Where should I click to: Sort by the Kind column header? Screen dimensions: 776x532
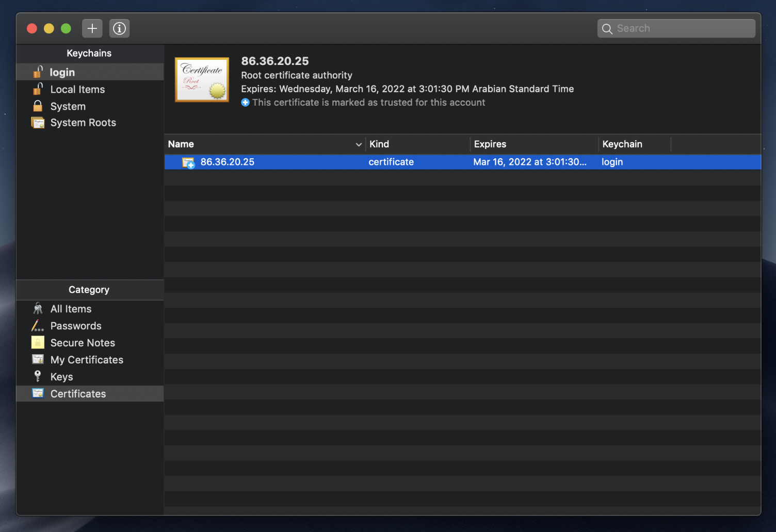[x=418, y=144]
